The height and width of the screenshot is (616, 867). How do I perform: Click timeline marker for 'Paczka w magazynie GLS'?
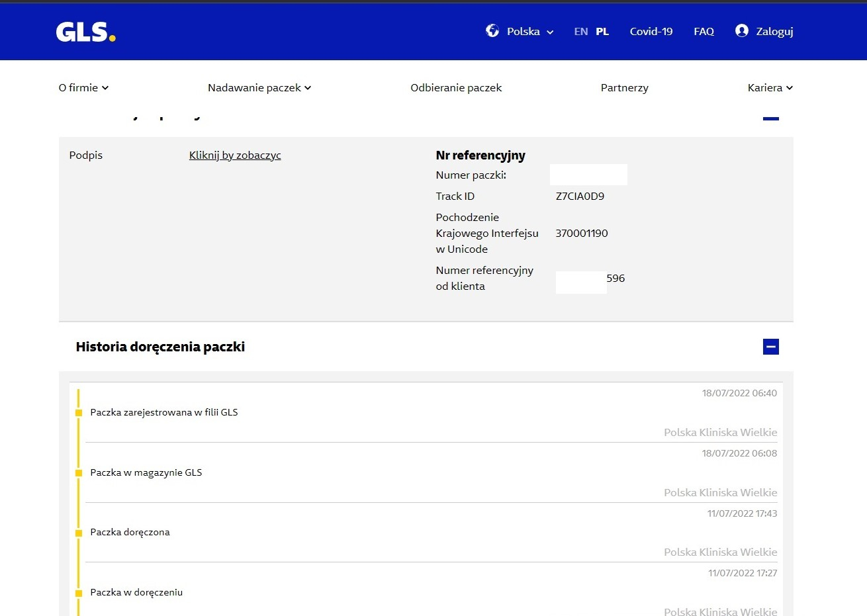tap(79, 473)
